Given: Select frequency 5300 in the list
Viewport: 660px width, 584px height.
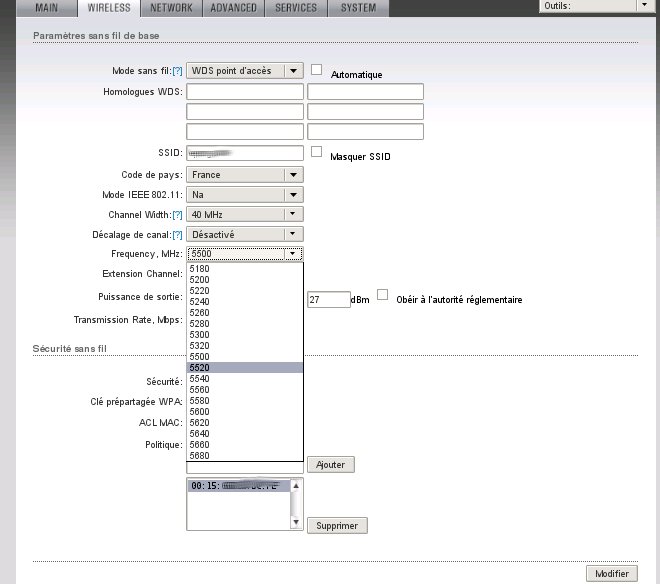Looking at the screenshot, I should pyautogui.click(x=245, y=334).
